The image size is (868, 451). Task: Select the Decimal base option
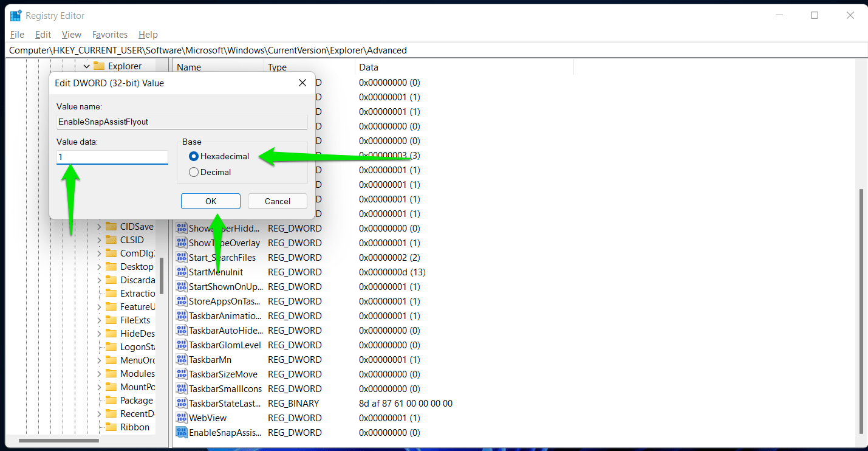[x=194, y=172]
